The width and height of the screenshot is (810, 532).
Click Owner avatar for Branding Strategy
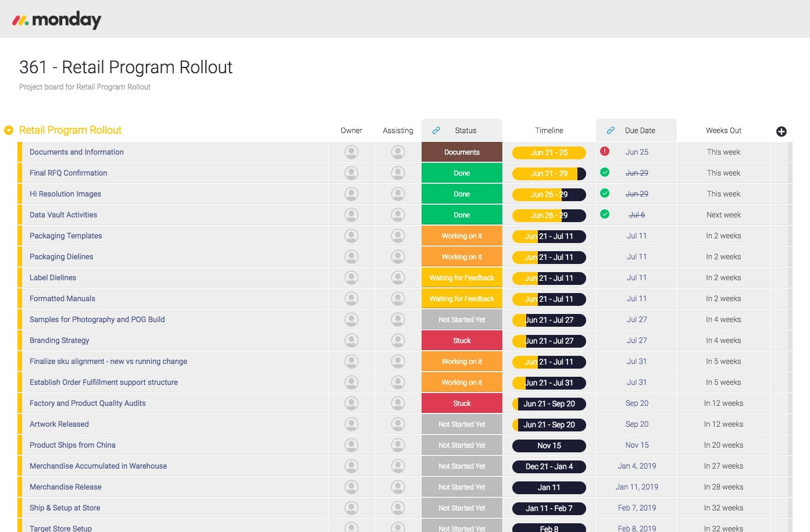pyautogui.click(x=351, y=340)
